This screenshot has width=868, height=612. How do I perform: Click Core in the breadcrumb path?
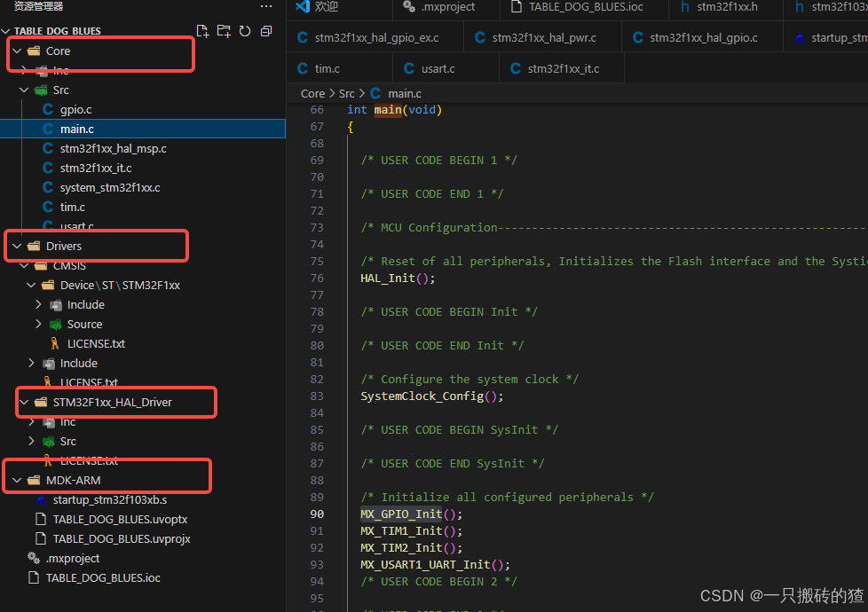tap(312, 93)
